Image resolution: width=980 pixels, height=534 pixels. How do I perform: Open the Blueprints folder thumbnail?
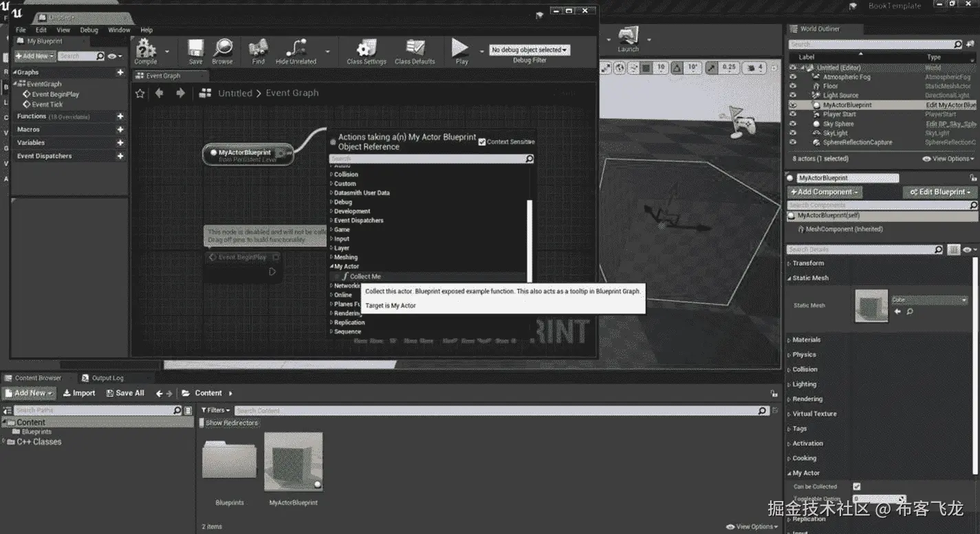(229, 459)
